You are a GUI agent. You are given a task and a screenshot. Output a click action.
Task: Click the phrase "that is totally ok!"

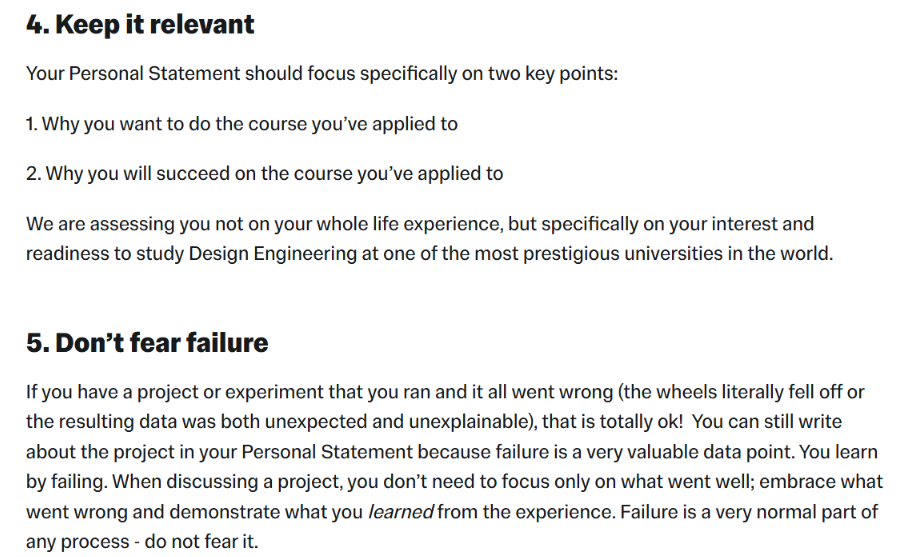click(612, 422)
